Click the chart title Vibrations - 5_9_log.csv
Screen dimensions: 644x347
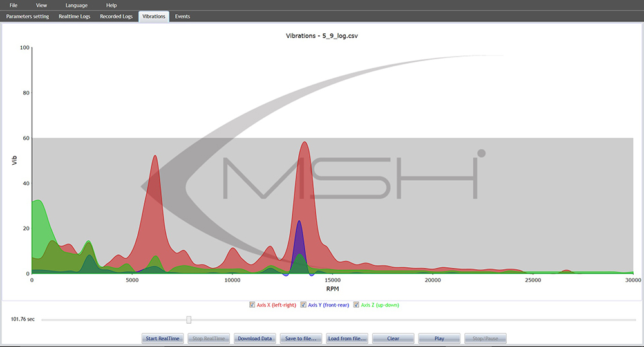[321, 35]
